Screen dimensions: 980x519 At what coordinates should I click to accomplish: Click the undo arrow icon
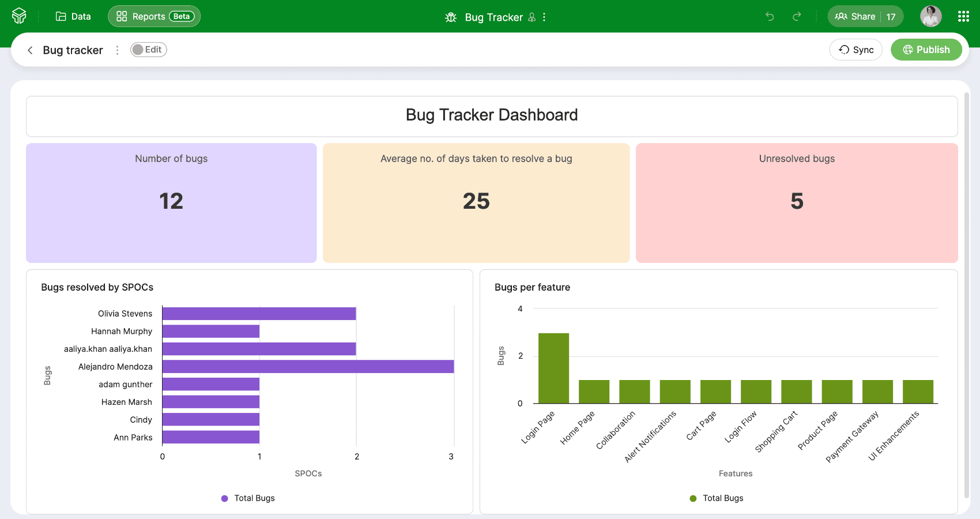pyautogui.click(x=770, y=16)
